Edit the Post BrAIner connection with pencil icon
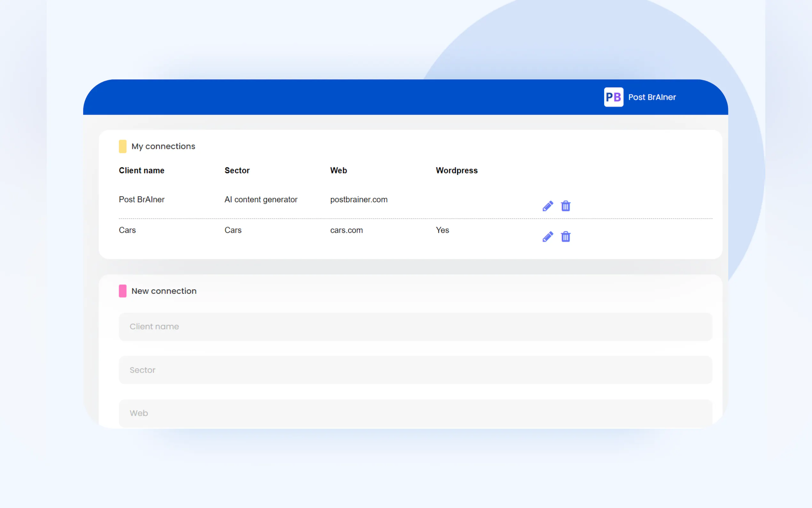This screenshot has height=508, width=812. coord(548,206)
